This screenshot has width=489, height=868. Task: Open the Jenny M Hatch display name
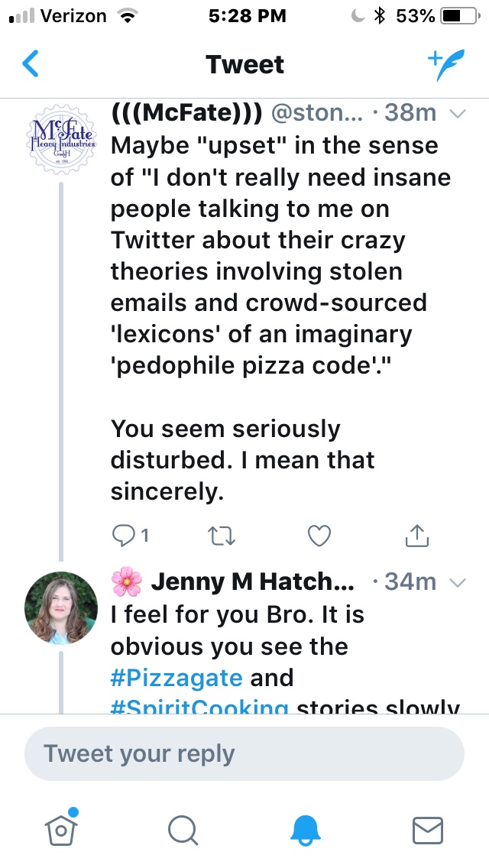coord(252,582)
